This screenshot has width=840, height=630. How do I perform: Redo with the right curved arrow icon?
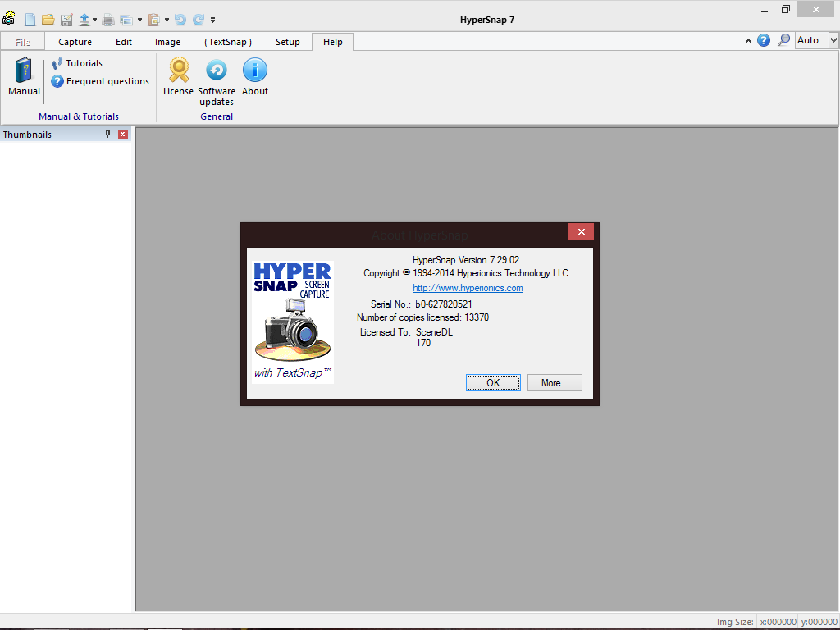pyautogui.click(x=199, y=20)
